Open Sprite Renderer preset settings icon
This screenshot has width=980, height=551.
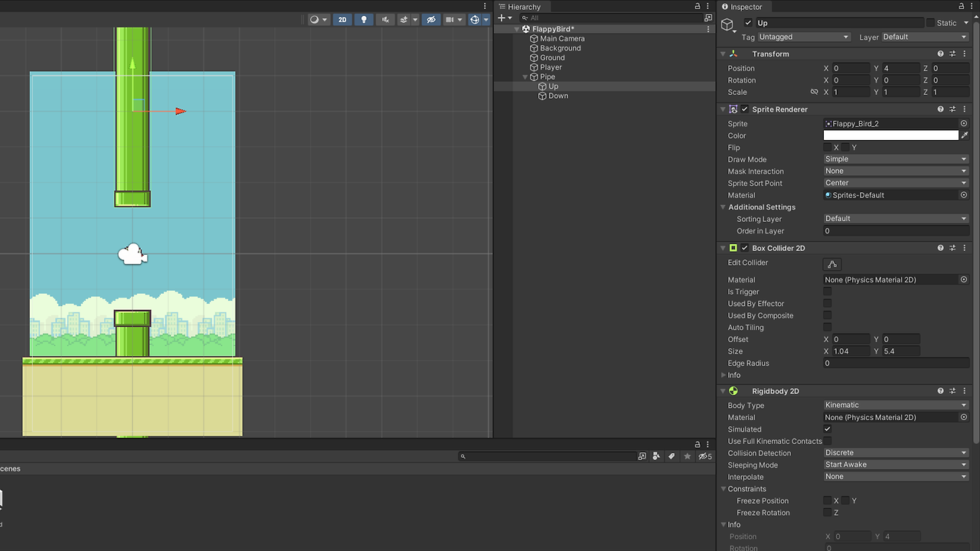[x=952, y=109]
